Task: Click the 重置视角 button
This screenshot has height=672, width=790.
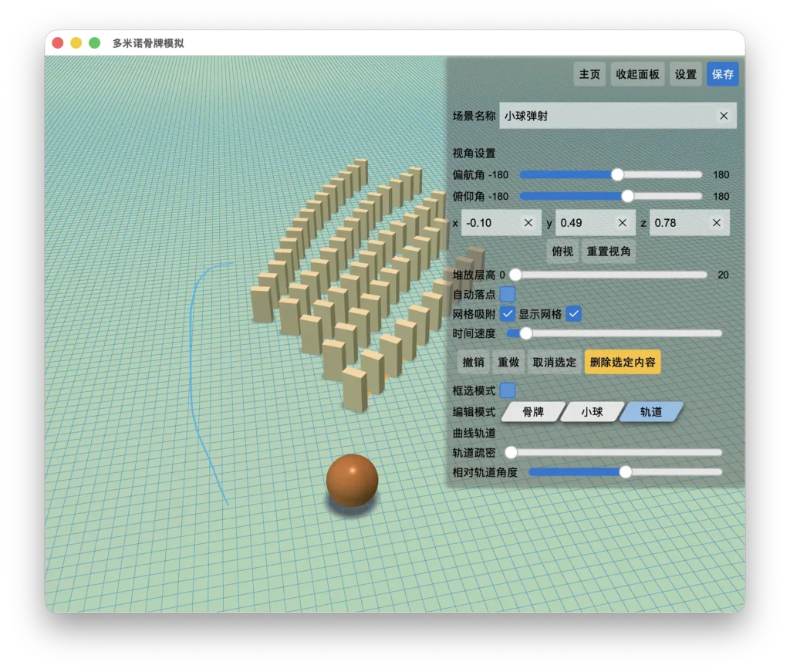Action: click(x=609, y=252)
